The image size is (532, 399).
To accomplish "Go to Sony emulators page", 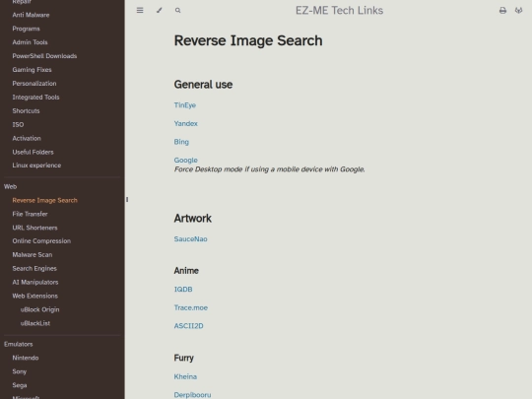I will (20, 371).
